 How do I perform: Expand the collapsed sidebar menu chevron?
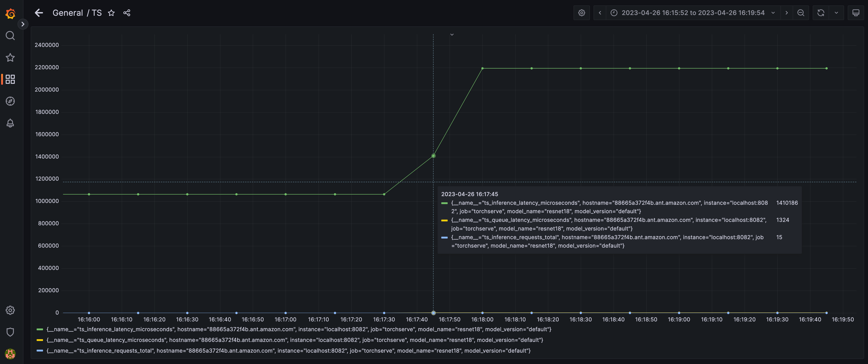coord(23,24)
